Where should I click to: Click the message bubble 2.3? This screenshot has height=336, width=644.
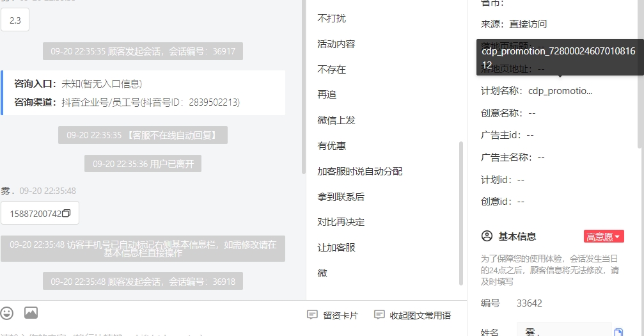click(15, 20)
